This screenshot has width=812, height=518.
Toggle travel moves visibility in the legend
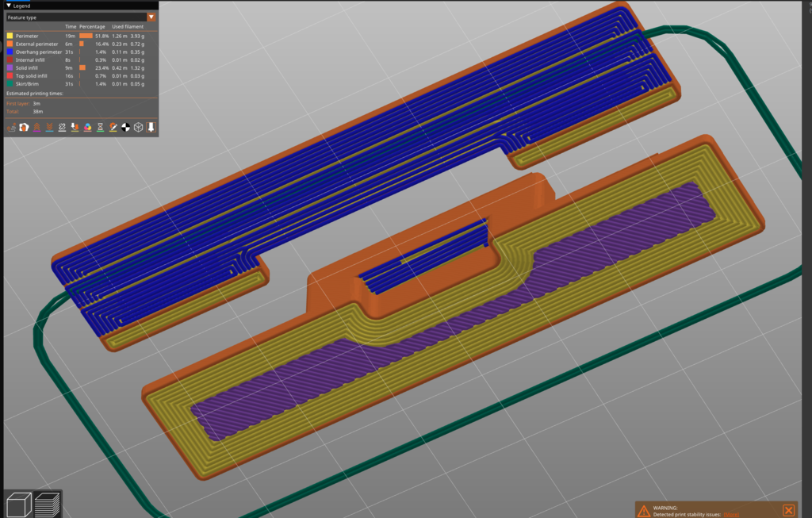click(x=12, y=127)
